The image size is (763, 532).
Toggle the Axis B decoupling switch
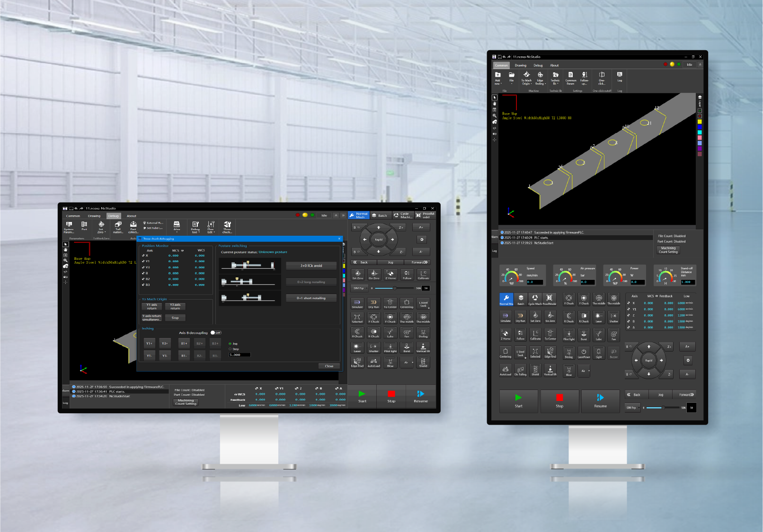click(215, 333)
